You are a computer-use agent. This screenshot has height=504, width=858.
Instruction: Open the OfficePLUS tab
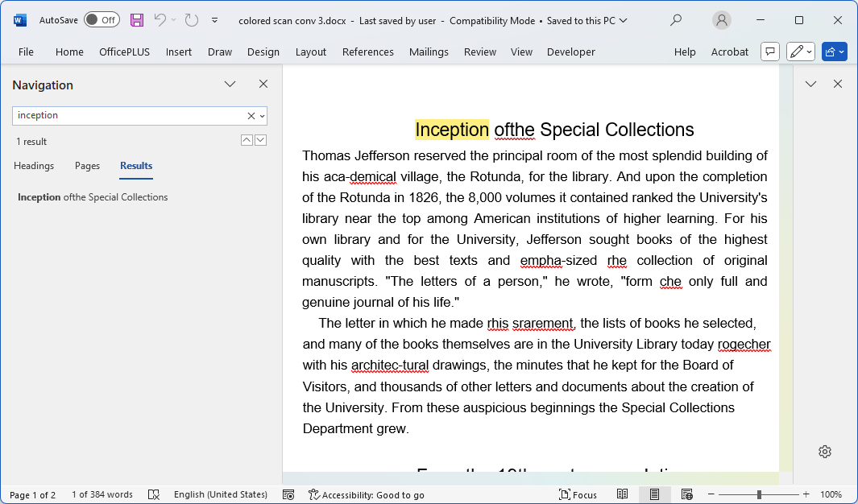(x=124, y=52)
